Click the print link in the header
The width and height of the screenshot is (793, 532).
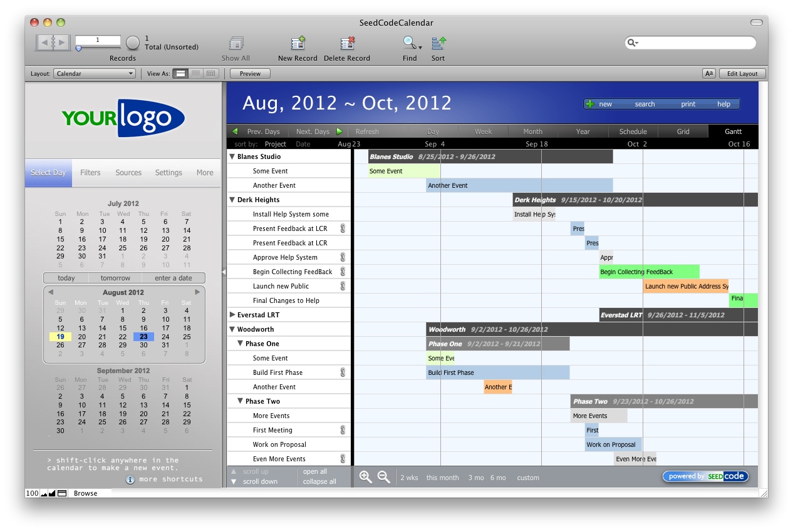688,104
